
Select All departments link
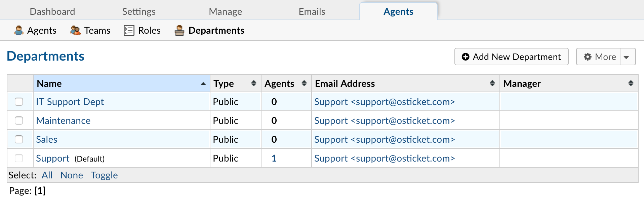pyautogui.click(x=47, y=175)
